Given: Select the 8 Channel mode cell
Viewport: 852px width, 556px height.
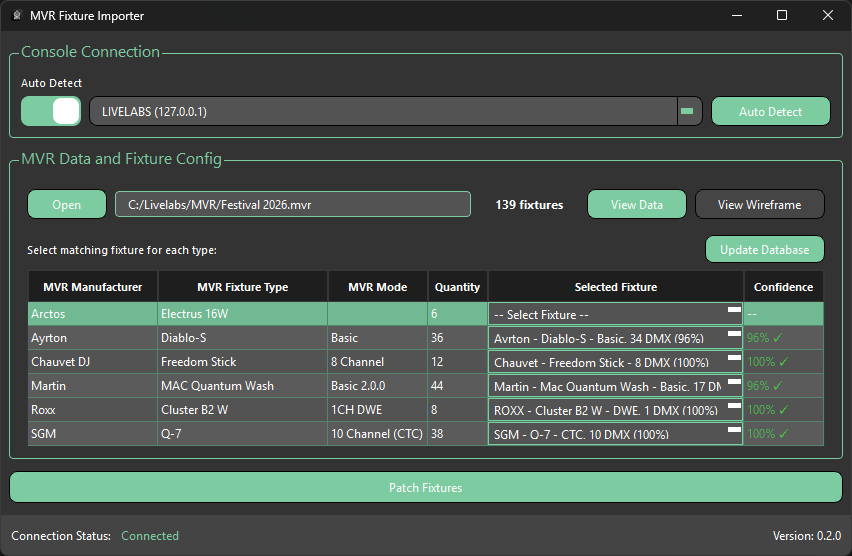Looking at the screenshot, I should coord(378,361).
